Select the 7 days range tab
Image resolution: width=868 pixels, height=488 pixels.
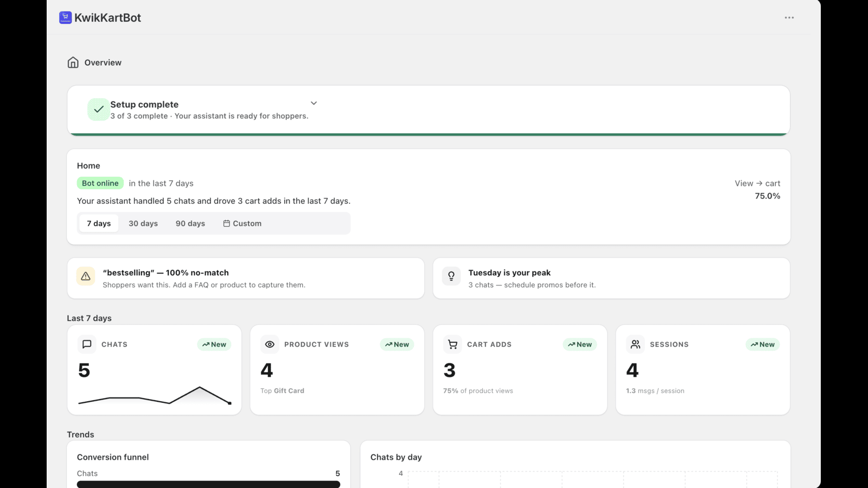click(x=99, y=223)
